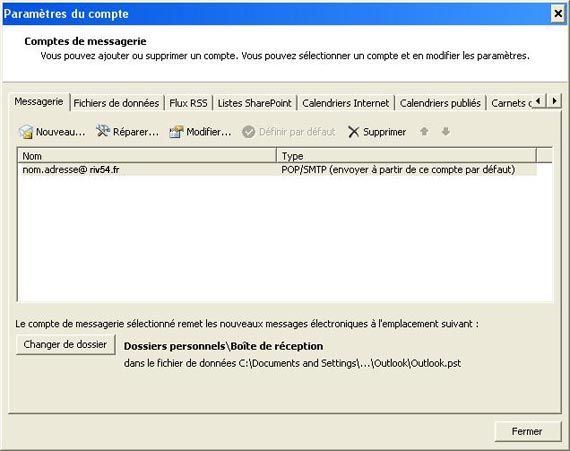Screen dimensions: 570x451
Task: Click the Définir par défaut checkmark icon
Action: (x=249, y=132)
